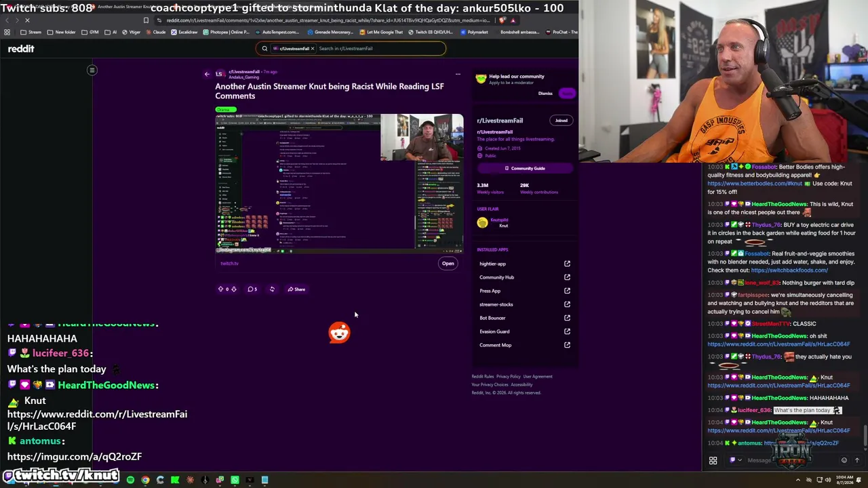Screen dimensions: 868x488
Task: Stop loading with the browser X button
Action: coord(27,20)
